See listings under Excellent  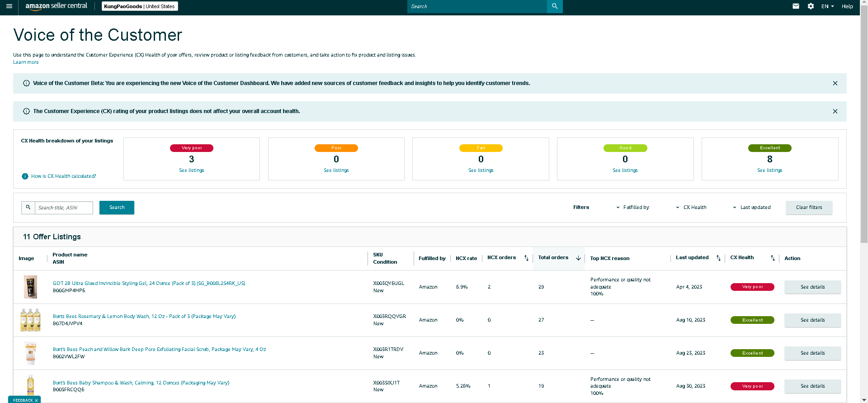(x=770, y=171)
